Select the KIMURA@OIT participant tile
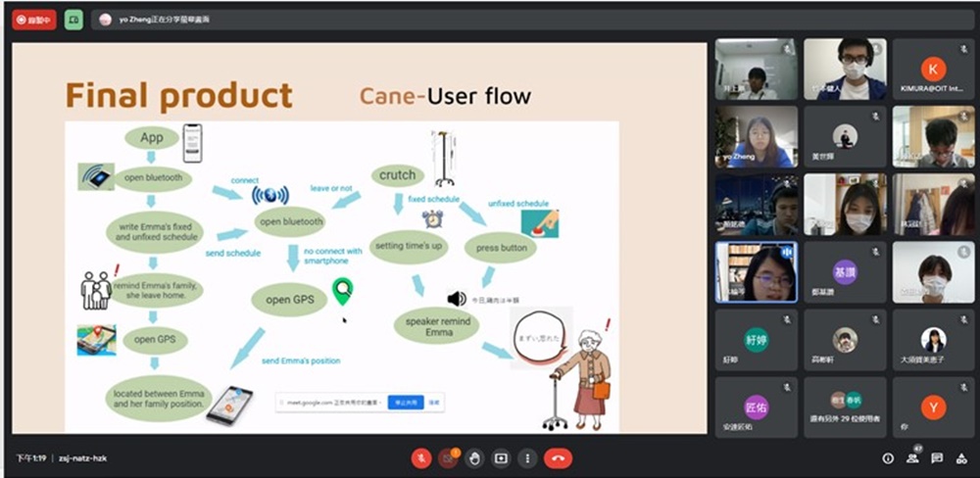 click(x=933, y=70)
